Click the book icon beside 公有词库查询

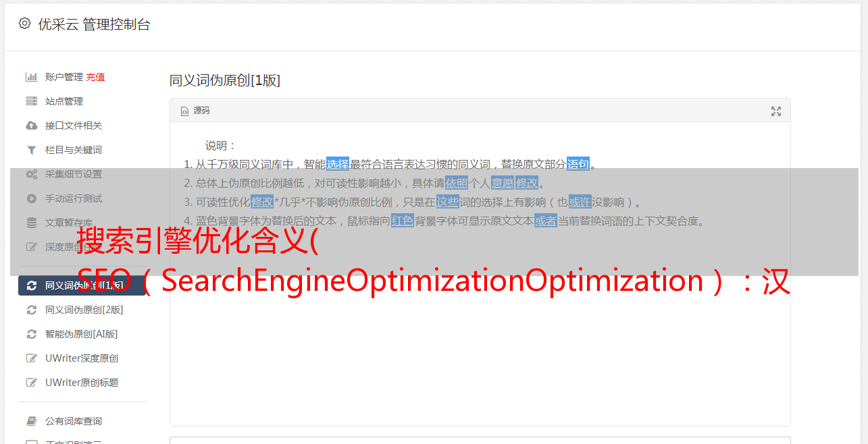coord(31,421)
